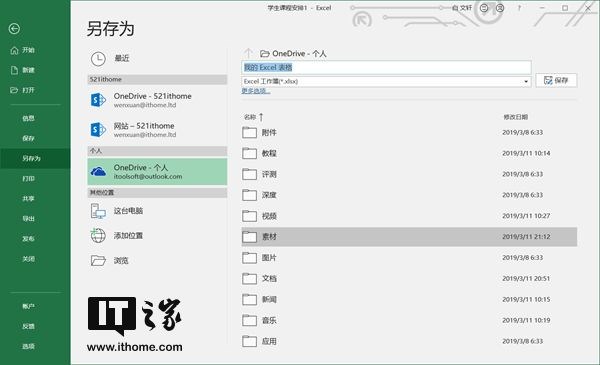Click the up-one-level arrow icon
This screenshot has width=600, height=365.
(248, 53)
